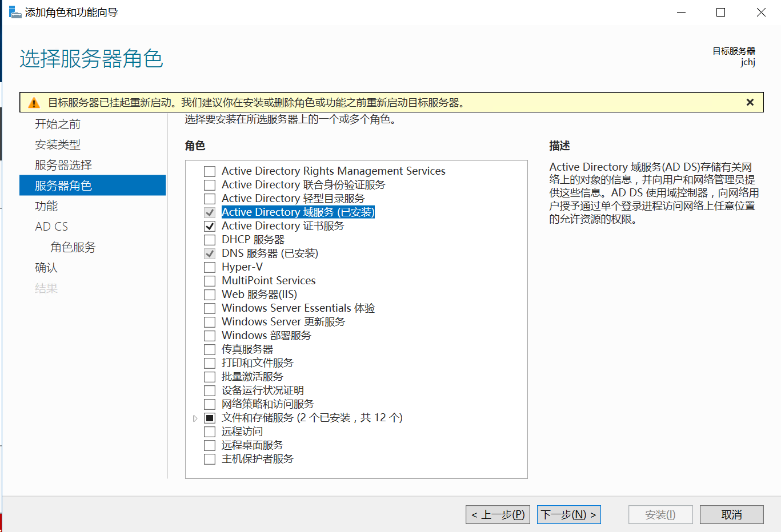
Task: Check Windows Server Essentials 体验 checkbox
Action: [210, 308]
